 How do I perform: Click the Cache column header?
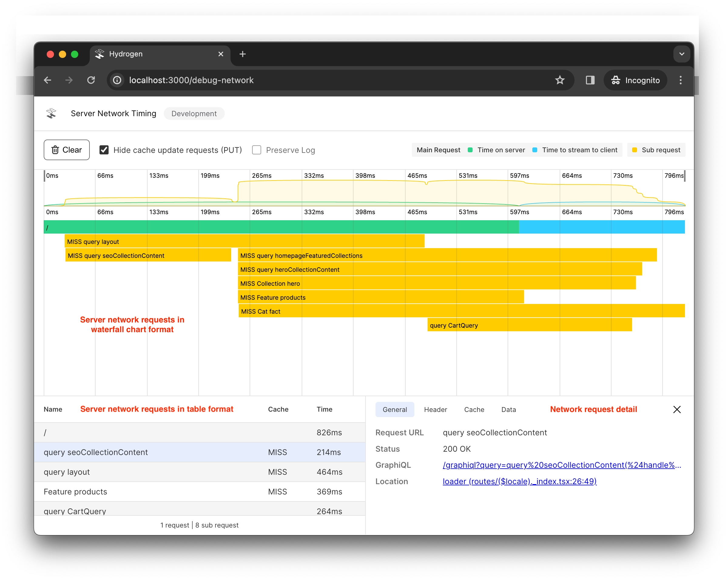tap(278, 409)
